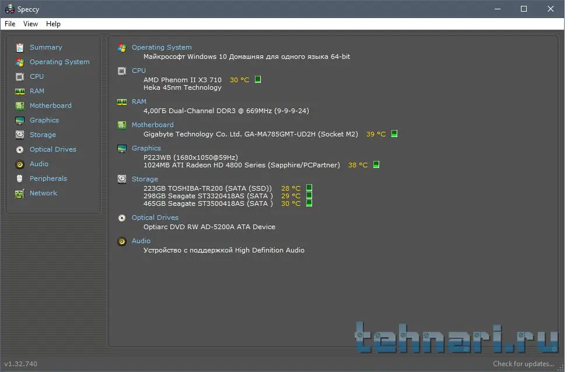588x372 pixels.
Task: Show the RAM section from sidebar
Action: pos(37,91)
